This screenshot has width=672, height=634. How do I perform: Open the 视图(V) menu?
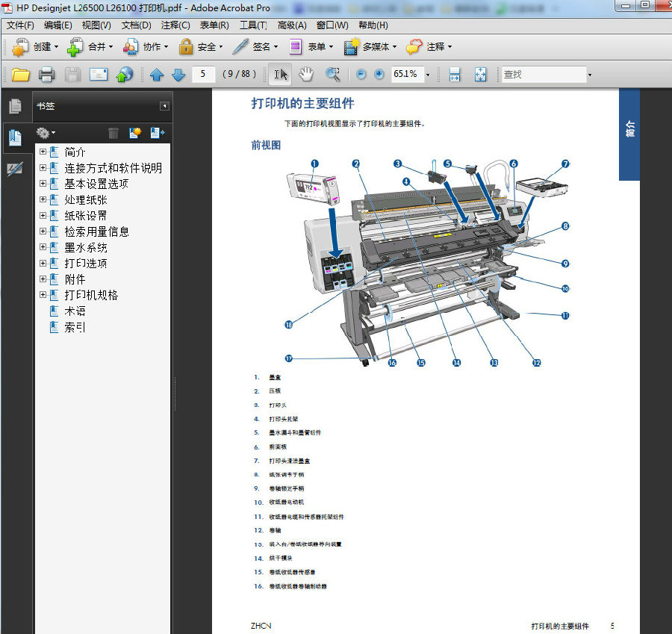[96, 25]
